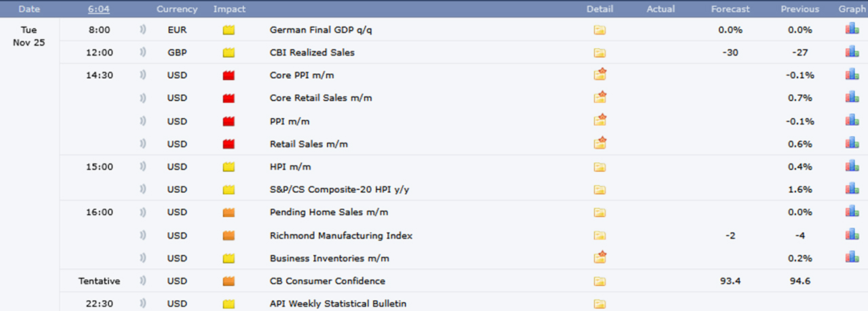View graph for Richmond Manufacturing Index
This screenshot has height=311, width=868.
point(852,234)
